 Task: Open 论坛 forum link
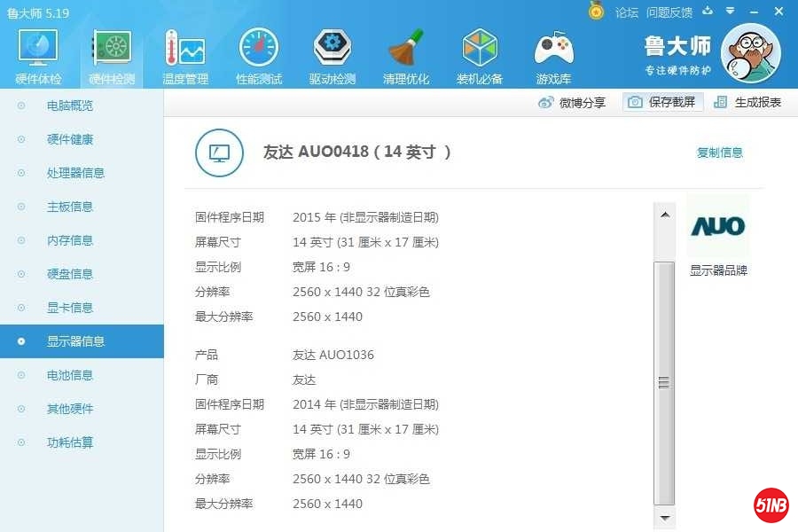(626, 12)
